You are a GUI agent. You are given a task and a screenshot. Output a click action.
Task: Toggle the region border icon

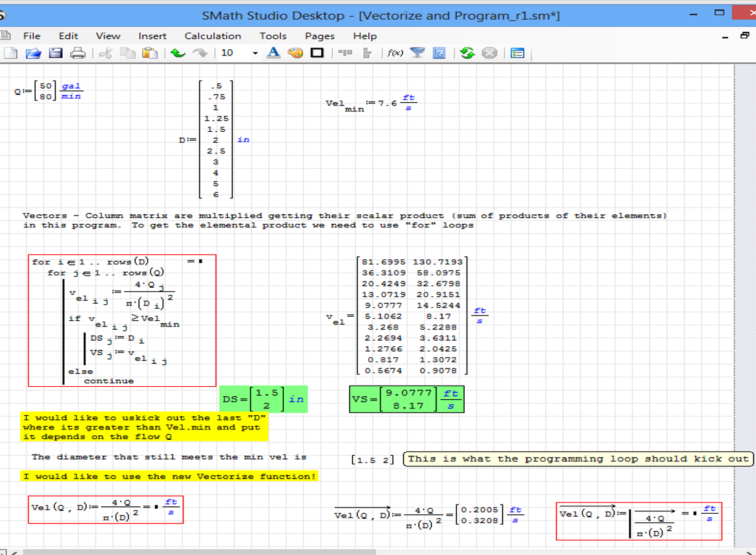point(317,53)
